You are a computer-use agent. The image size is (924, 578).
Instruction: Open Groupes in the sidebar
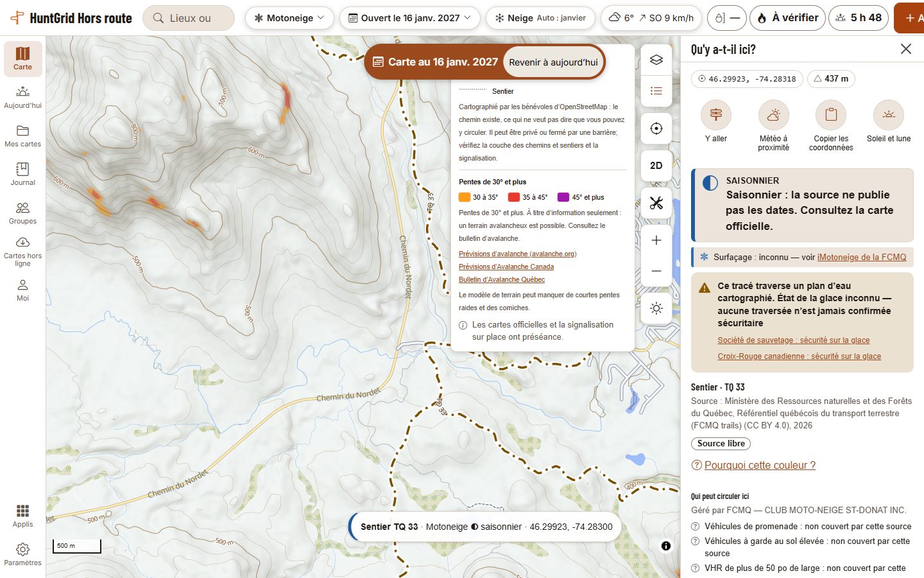(x=22, y=213)
